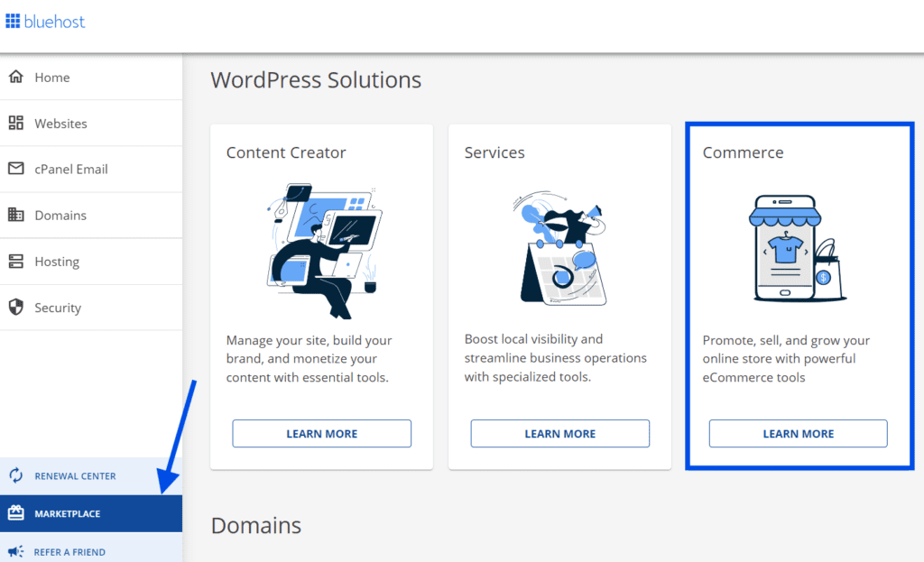Click Learn More under Commerce

[x=798, y=434]
